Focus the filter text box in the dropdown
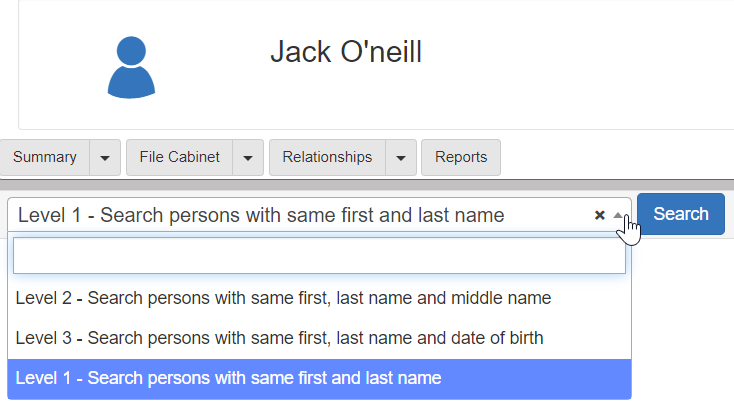 pos(319,256)
